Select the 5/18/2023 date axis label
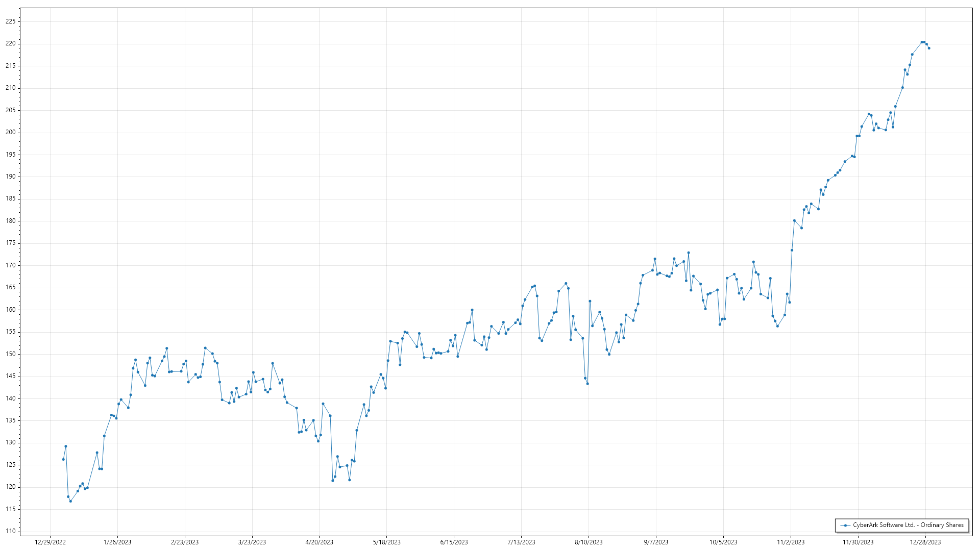Image resolution: width=980 pixels, height=551 pixels. pyautogui.click(x=386, y=542)
